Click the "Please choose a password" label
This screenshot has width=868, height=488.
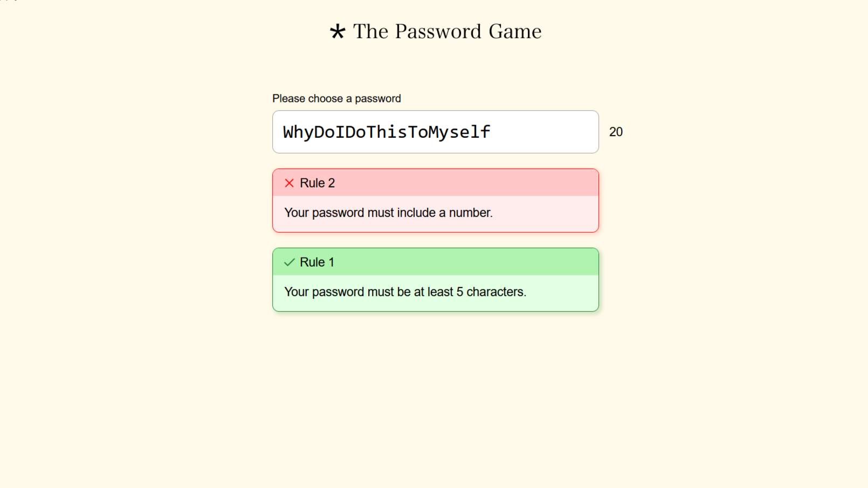coord(336,99)
